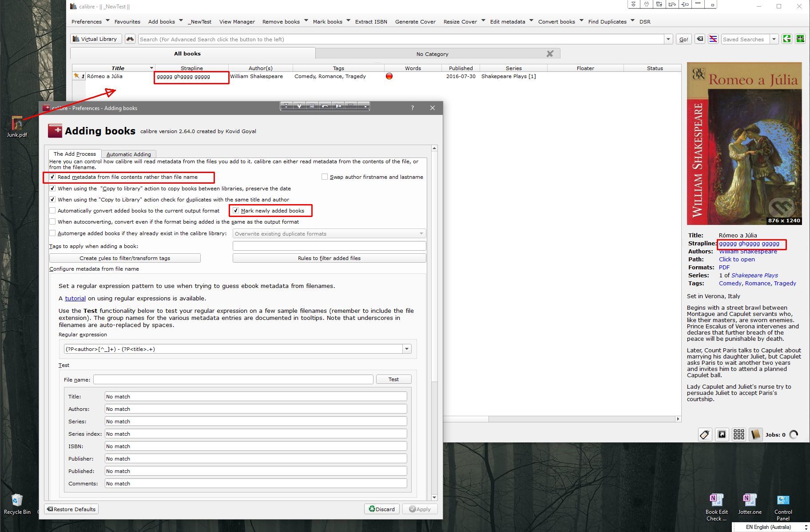Switch to The Add Process tab

75,154
